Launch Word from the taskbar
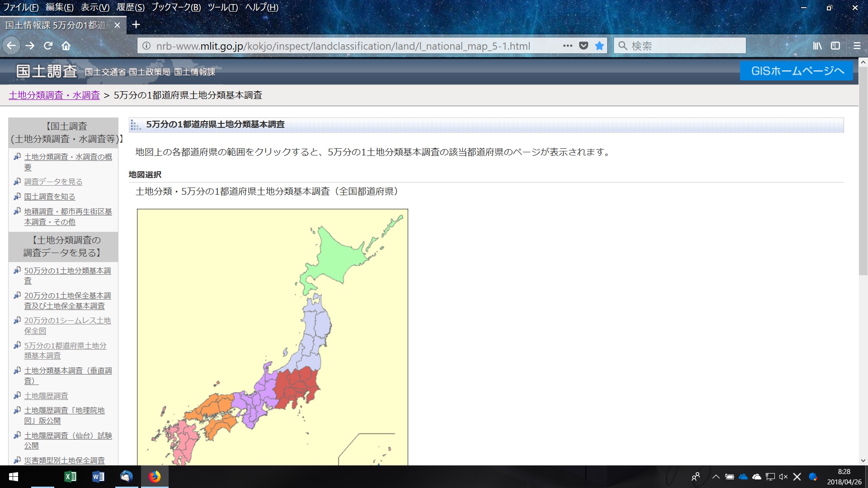868x488 pixels. click(x=98, y=477)
